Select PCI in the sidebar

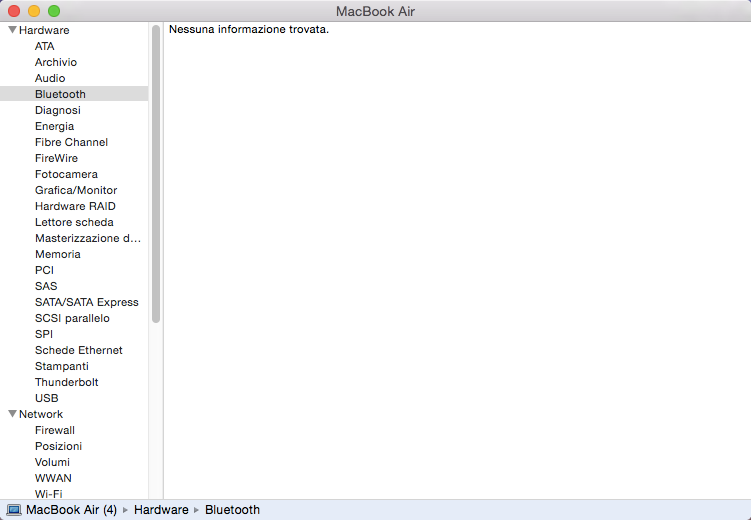tap(44, 270)
